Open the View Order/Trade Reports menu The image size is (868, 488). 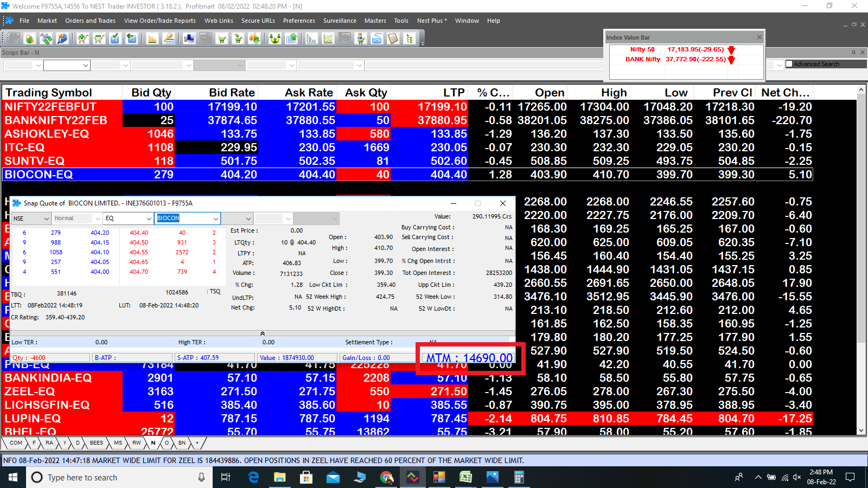(x=160, y=21)
